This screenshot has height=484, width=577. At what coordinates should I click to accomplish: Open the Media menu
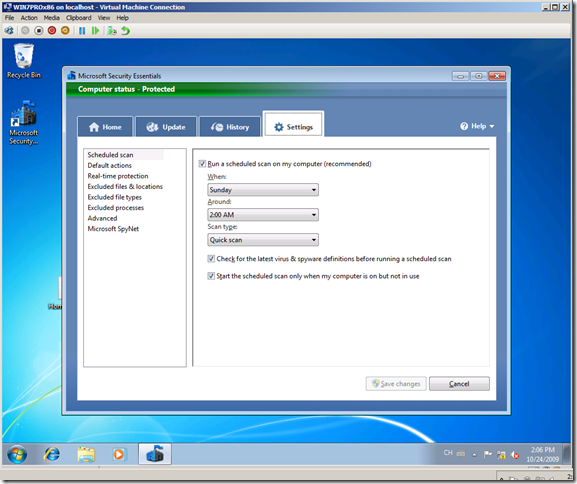(52, 18)
